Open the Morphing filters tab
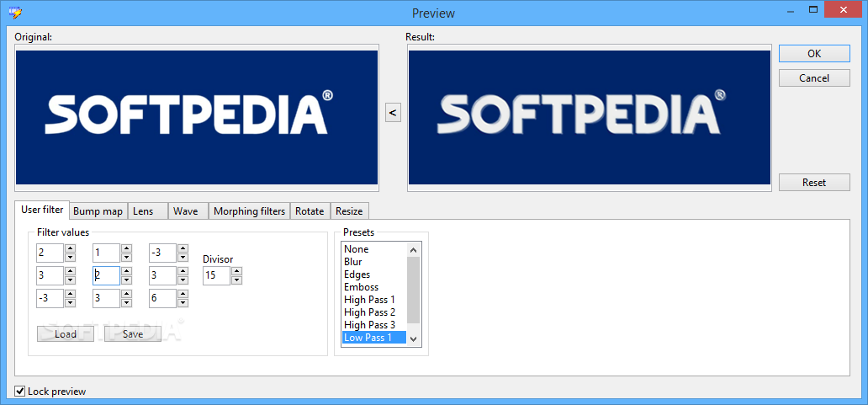 tap(249, 211)
